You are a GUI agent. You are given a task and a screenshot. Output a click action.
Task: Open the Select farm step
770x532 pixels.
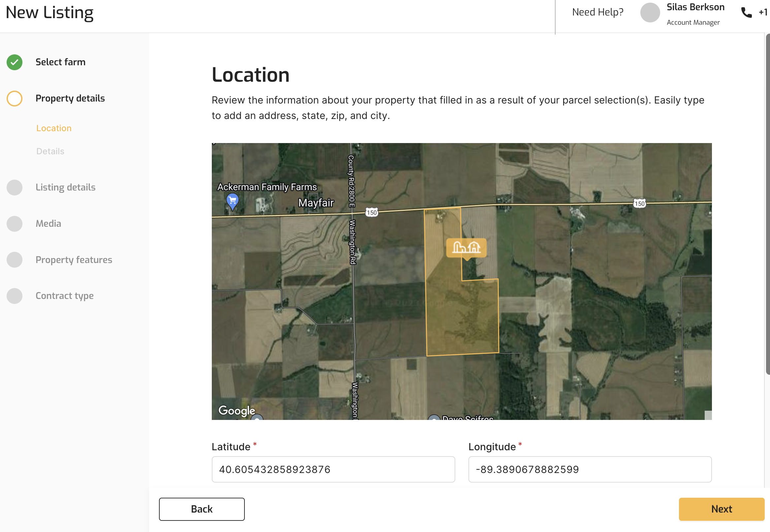(x=60, y=62)
